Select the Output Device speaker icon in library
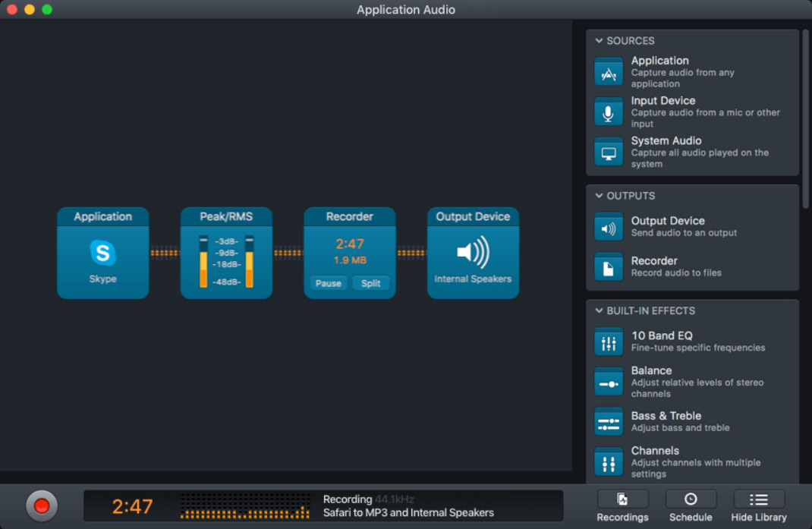Image resolution: width=812 pixels, height=529 pixels. click(x=609, y=227)
